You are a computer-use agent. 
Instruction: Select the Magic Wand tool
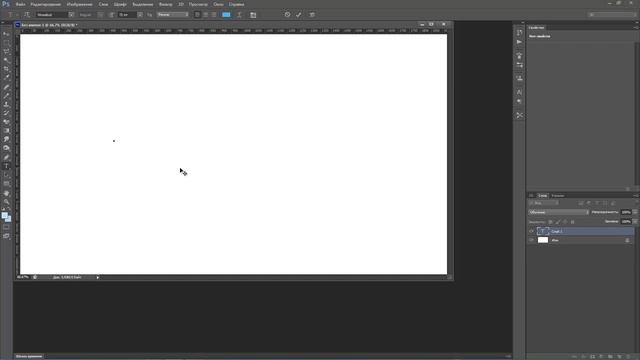click(6, 60)
